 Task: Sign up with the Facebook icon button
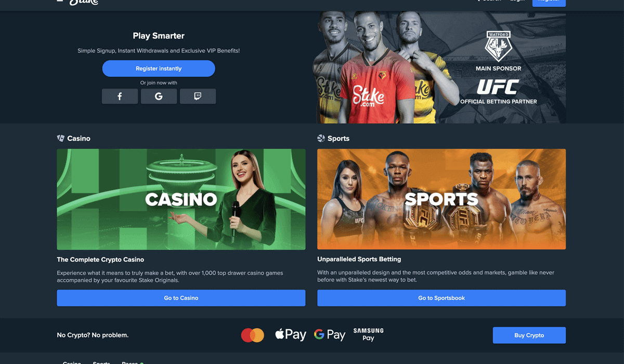120,96
